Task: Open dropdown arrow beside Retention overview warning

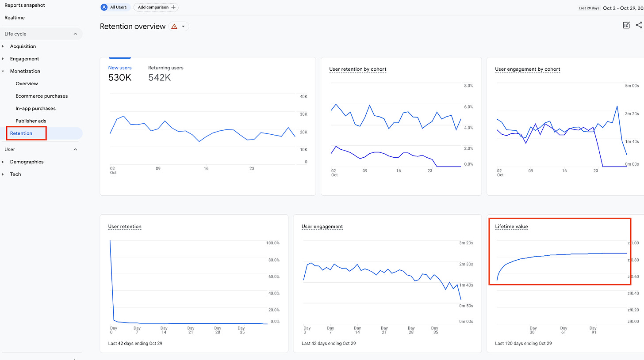Action: coord(183,27)
